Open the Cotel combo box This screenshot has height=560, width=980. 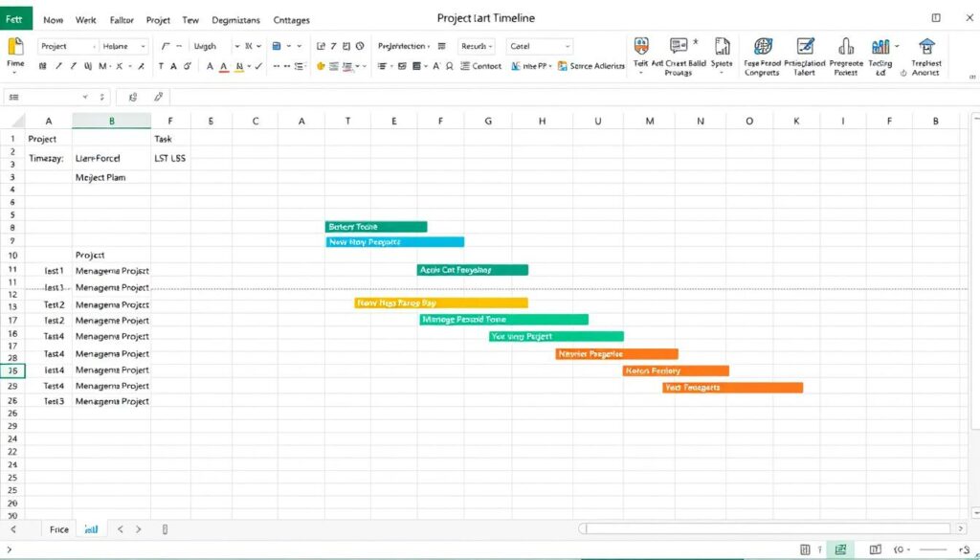point(539,46)
